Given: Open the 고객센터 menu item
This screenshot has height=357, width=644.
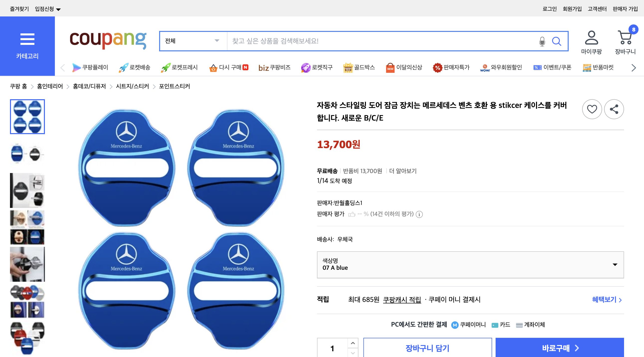Looking at the screenshot, I should pos(598,8).
